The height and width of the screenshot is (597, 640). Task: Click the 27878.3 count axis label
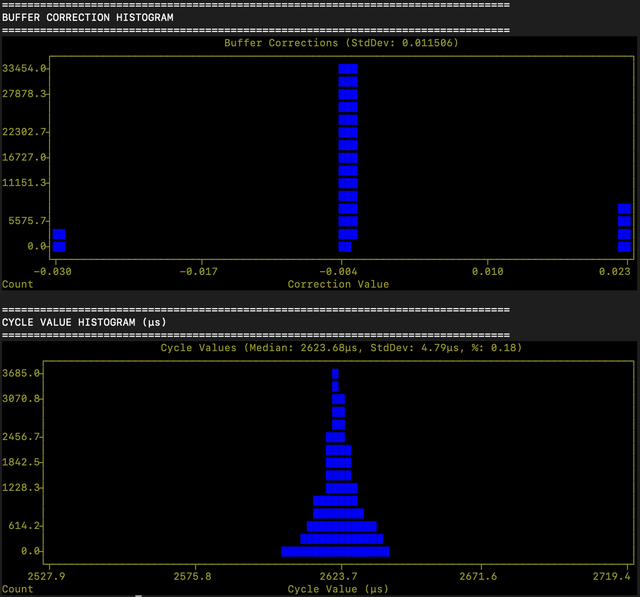click(x=24, y=94)
